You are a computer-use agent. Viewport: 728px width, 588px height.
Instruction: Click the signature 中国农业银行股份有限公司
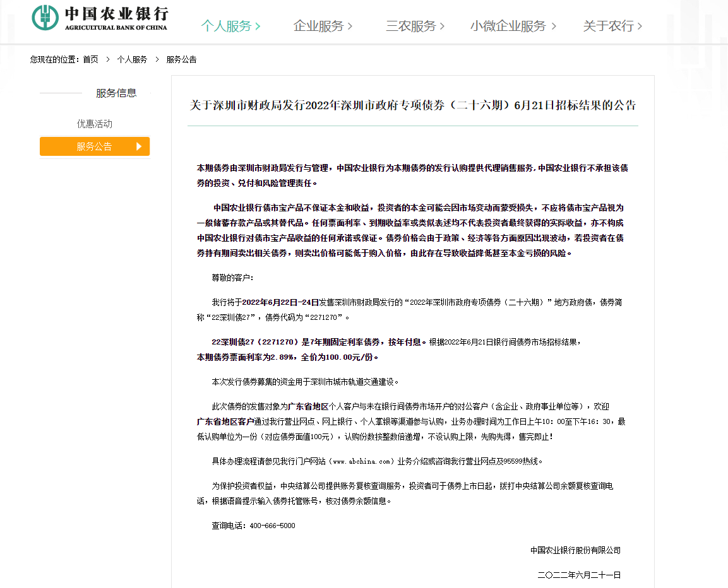(x=575, y=550)
